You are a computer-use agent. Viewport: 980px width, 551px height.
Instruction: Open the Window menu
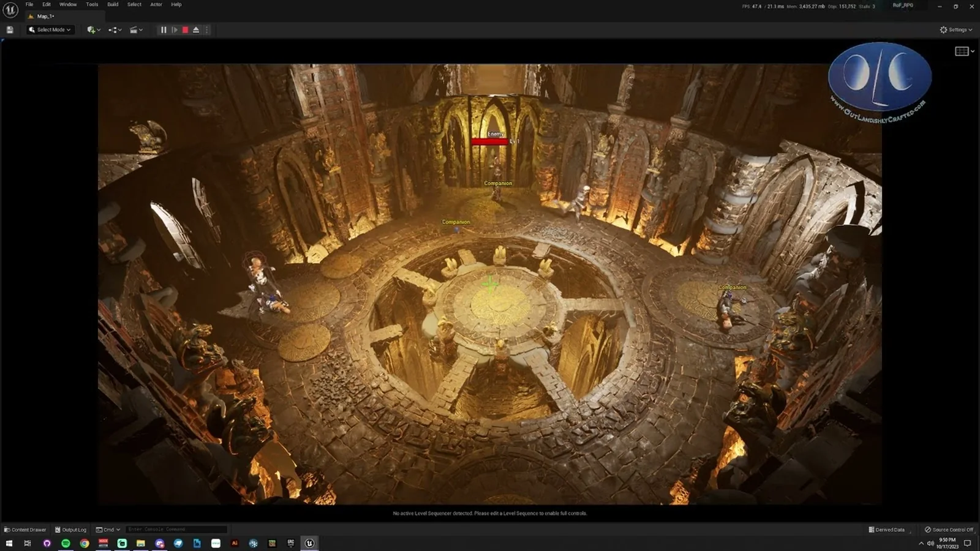[x=68, y=4]
